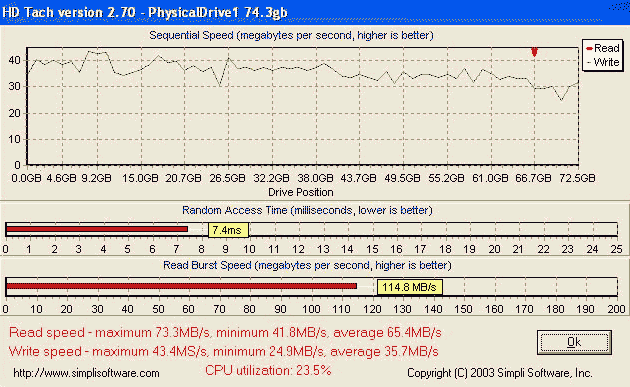Click the Read Burst Speed heading

[x=307, y=265]
